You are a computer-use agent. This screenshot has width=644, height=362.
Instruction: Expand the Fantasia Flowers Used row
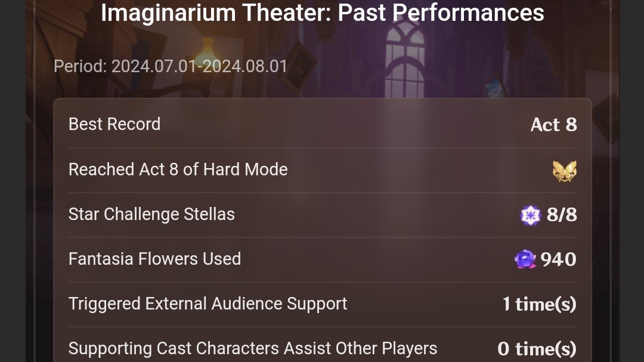[x=322, y=259]
